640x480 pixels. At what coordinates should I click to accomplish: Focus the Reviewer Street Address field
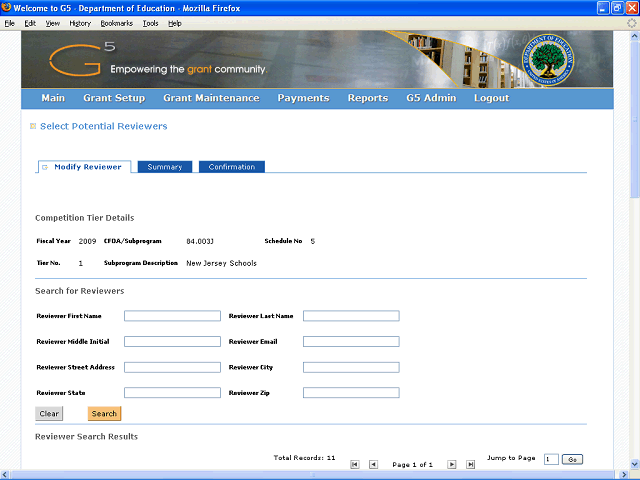point(172,367)
